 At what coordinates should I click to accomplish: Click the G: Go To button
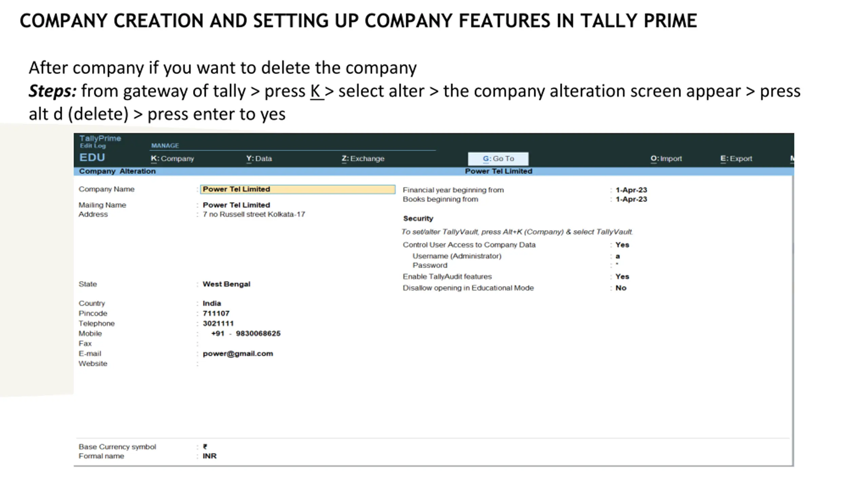(498, 159)
